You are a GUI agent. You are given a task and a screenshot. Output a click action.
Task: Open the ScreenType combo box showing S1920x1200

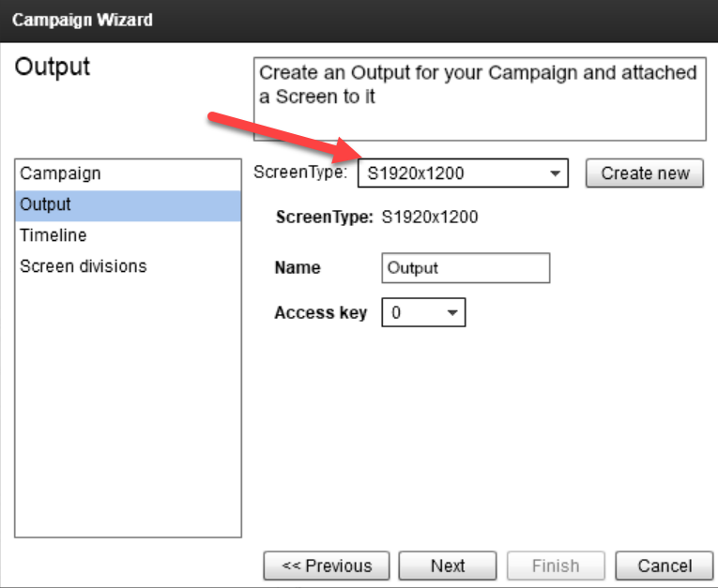click(451, 173)
